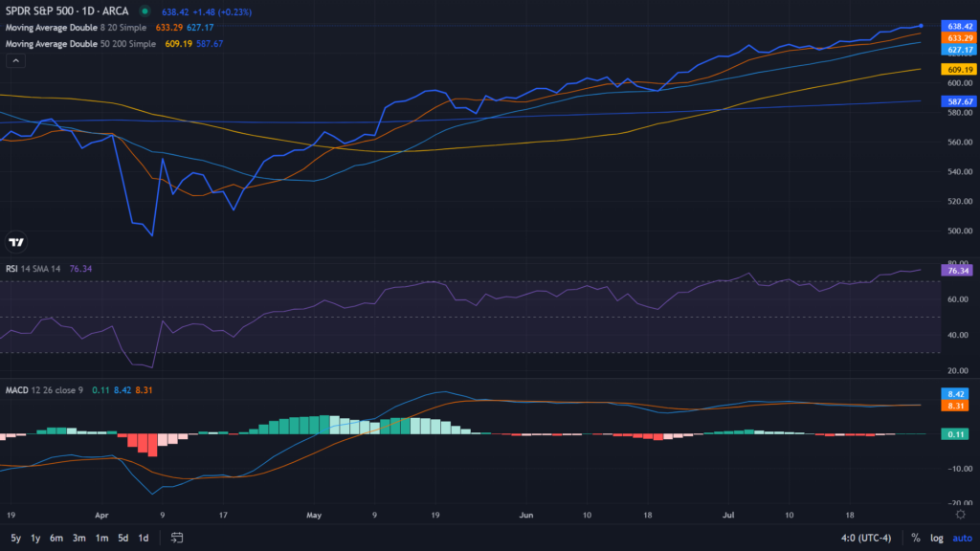This screenshot has height=551, width=980.
Task: Click the 40.00 RSI scale tick
Action: click(957, 335)
